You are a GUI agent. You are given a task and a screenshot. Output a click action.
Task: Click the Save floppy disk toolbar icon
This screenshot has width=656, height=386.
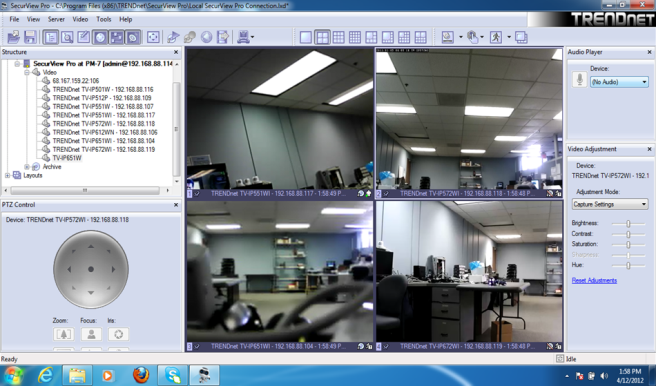coord(30,37)
